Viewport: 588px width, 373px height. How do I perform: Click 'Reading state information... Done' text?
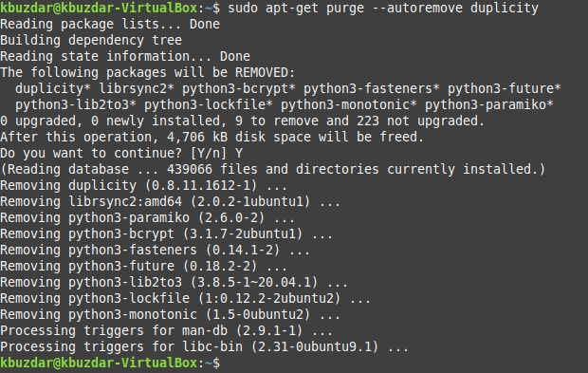[125, 56]
